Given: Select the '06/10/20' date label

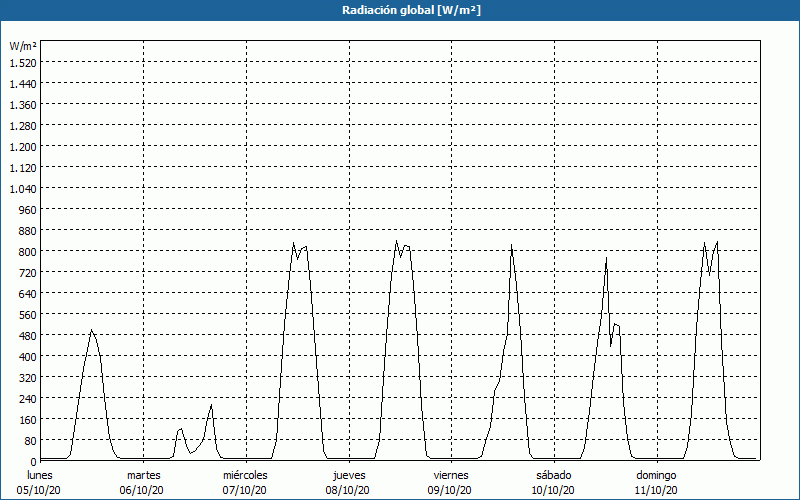Looking at the screenshot, I should [x=142, y=490].
